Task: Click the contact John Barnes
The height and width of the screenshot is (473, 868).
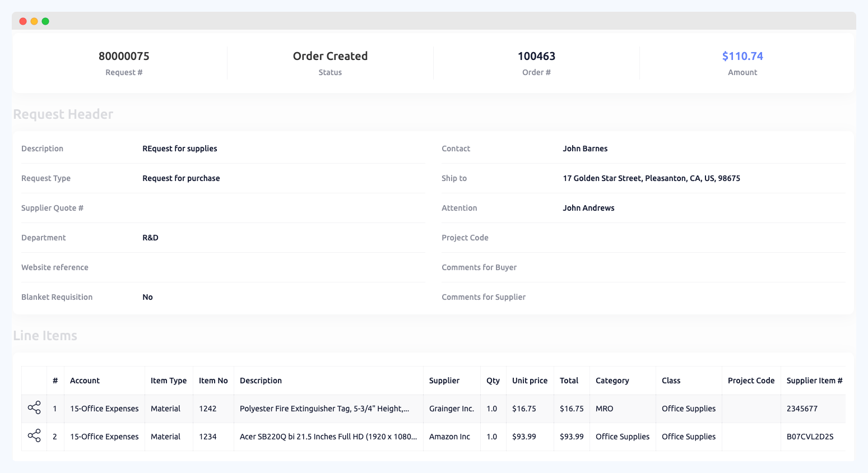Action: 585,149
